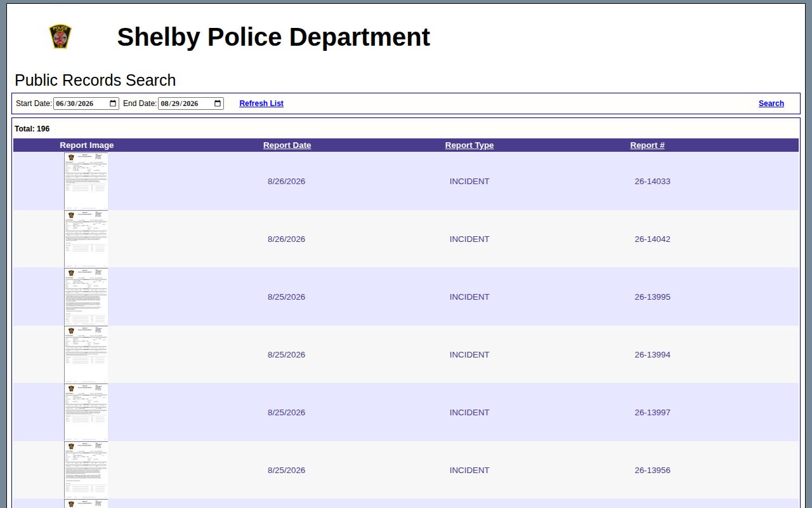Click report number 26-14033

tap(652, 182)
